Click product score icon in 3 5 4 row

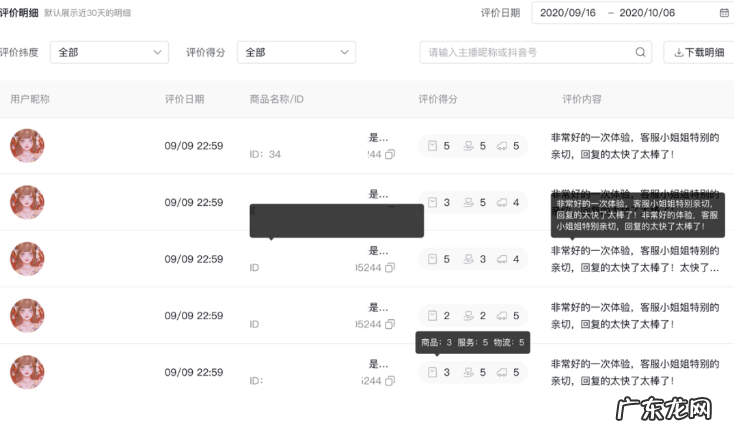432,202
